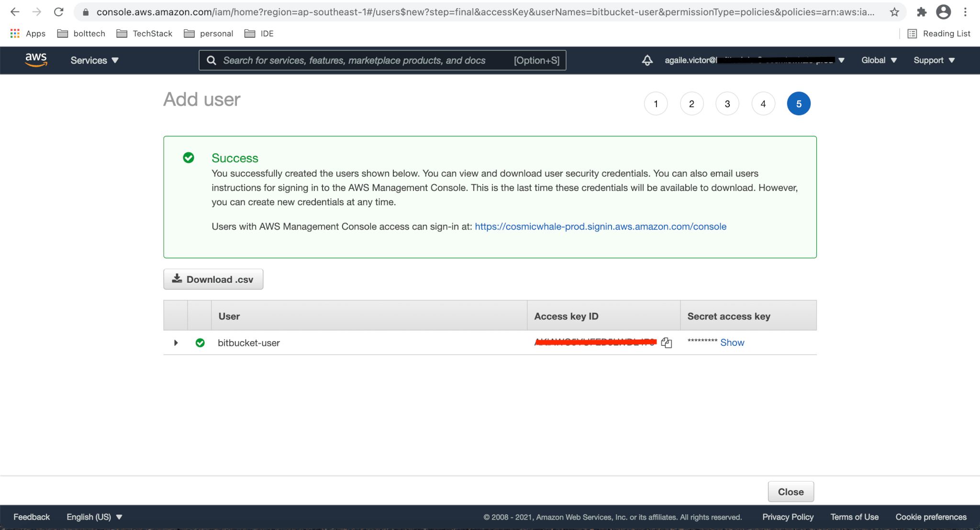Open the Global region dropdown
The height and width of the screenshot is (530, 980).
click(879, 60)
